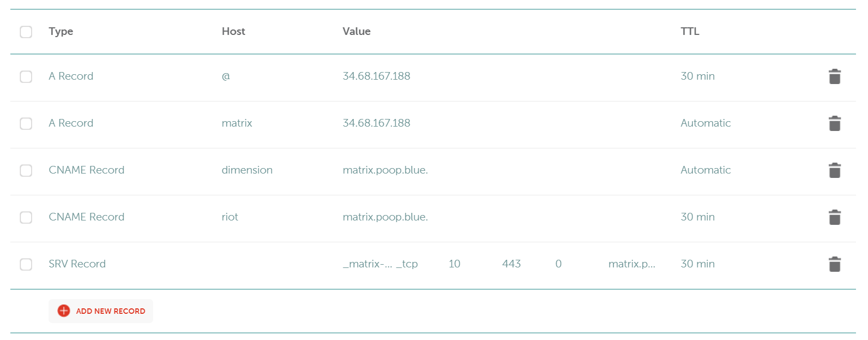This screenshot has height=340, width=868.
Task: Edit the 34.68.167.188 value for @ record
Action: [x=376, y=76]
